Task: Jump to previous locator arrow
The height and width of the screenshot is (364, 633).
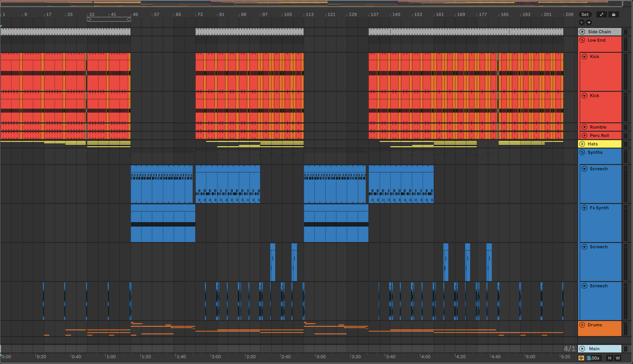Action: [582, 22]
